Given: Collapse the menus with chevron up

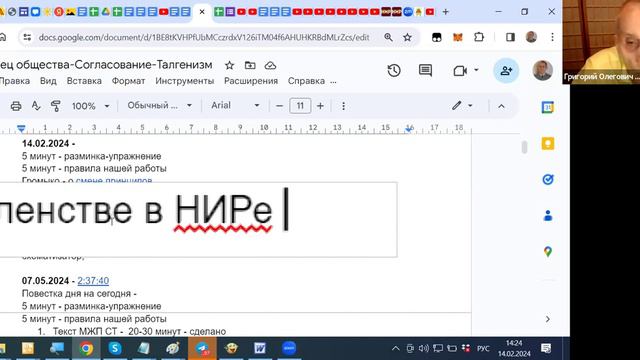Looking at the screenshot, I should click(501, 106).
